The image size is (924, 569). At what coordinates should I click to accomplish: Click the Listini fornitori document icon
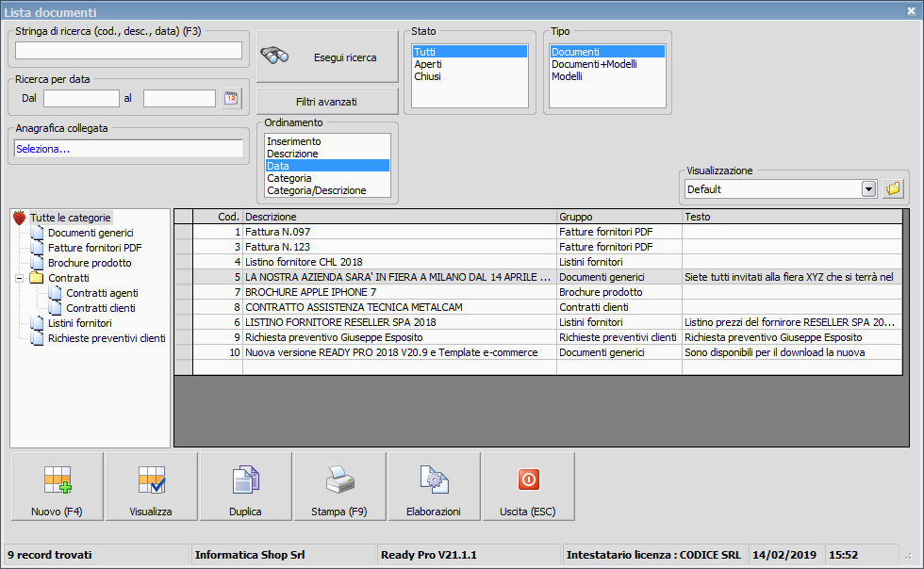pyautogui.click(x=38, y=323)
